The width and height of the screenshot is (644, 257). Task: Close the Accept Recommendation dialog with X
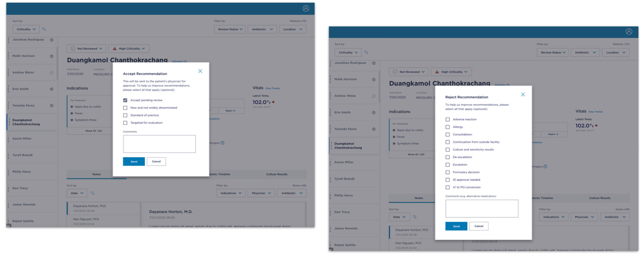(x=200, y=71)
